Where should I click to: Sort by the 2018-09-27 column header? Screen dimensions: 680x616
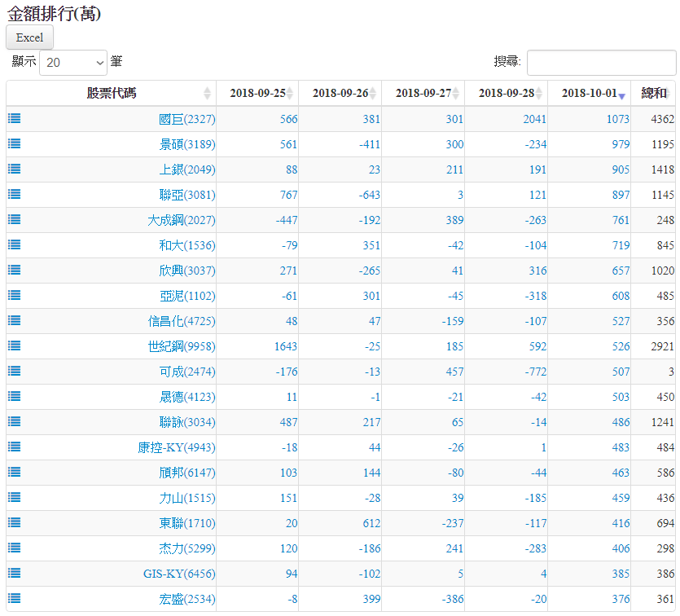[423, 93]
